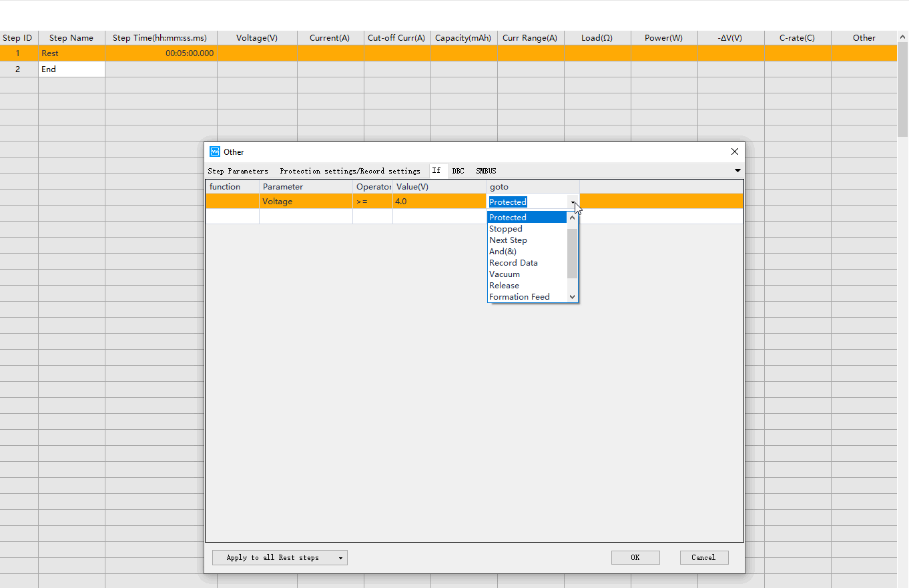Choose Vacuum from the goto list

tap(504, 274)
